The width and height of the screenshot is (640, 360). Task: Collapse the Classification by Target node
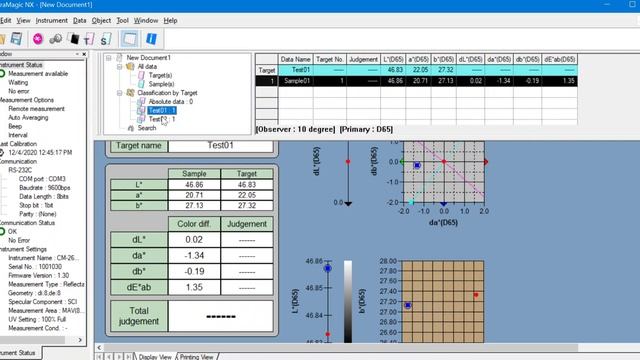click(x=120, y=93)
